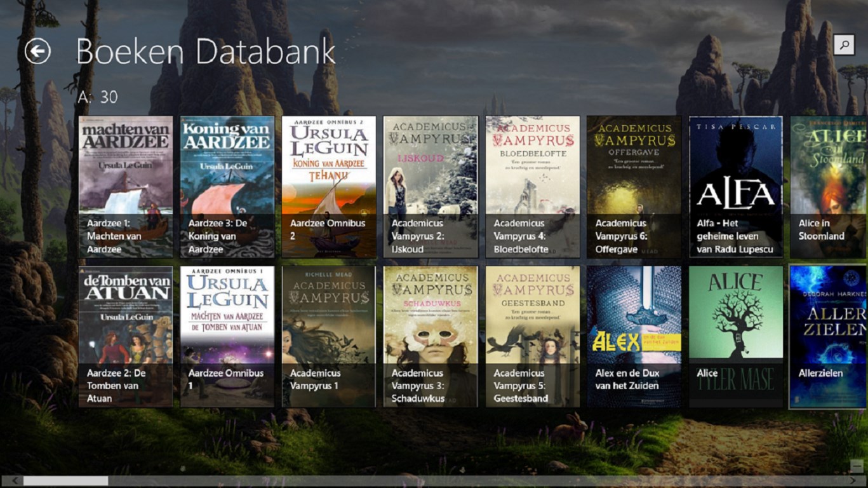Open Aardzee 2: De Tomben van Atuan
Screen dimensions: 868x488
click(126, 337)
